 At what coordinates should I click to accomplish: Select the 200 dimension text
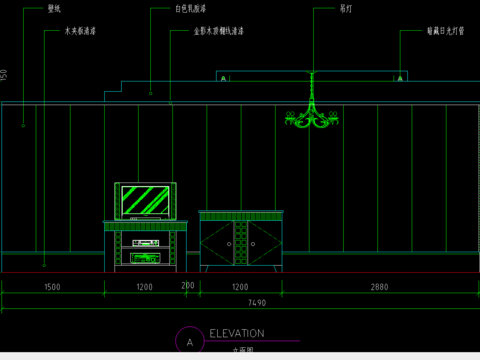pos(188,285)
